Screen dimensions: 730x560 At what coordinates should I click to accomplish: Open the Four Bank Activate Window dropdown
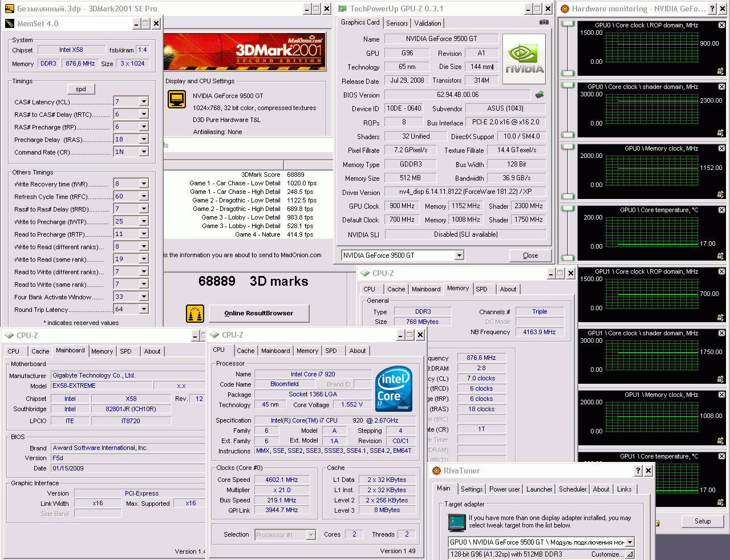pyautogui.click(x=144, y=297)
